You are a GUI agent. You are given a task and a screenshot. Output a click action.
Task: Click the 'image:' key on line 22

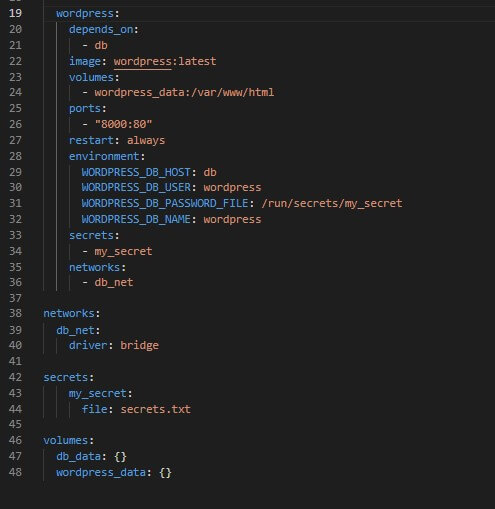tap(88, 61)
